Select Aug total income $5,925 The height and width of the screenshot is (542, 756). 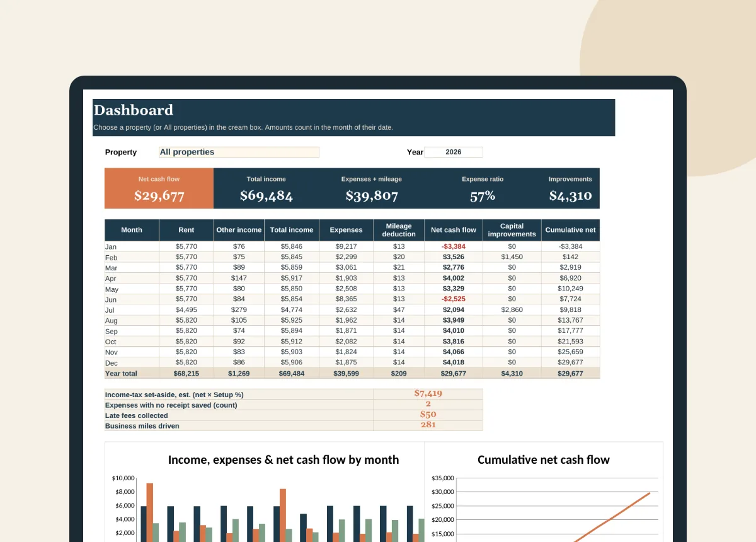pos(292,320)
